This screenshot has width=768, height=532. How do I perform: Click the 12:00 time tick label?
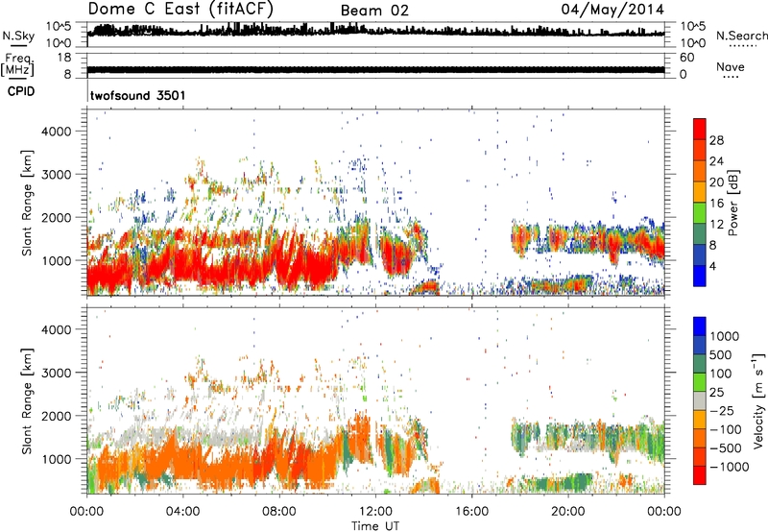point(375,511)
